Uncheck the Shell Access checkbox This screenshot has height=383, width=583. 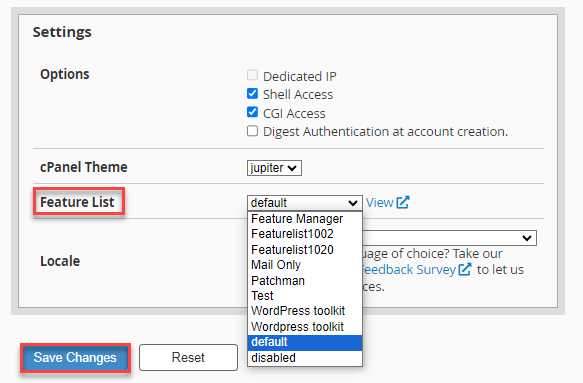pyautogui.click(x=252, y=93)
